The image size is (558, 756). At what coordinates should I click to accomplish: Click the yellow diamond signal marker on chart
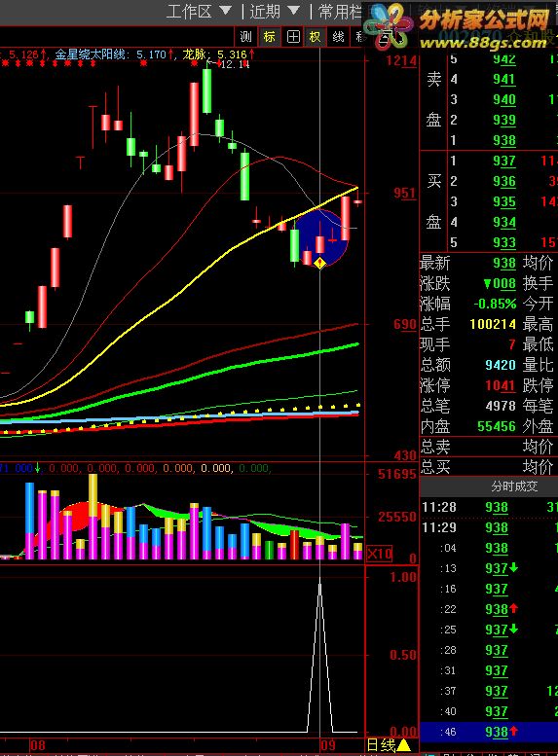coord(320,264)
